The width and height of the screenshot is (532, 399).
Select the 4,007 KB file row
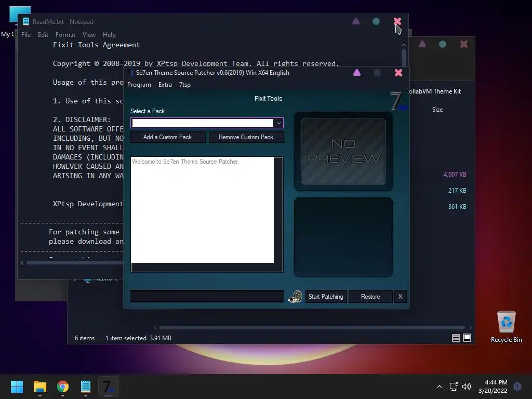tap(455, 175)
